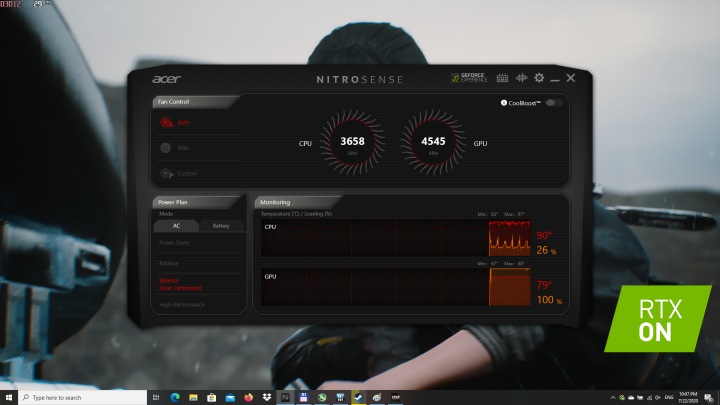Viewport: 720px width, 405px height.
Task: Launch Microsoft Edge from taskbar
Action: [x=175, y=397]
